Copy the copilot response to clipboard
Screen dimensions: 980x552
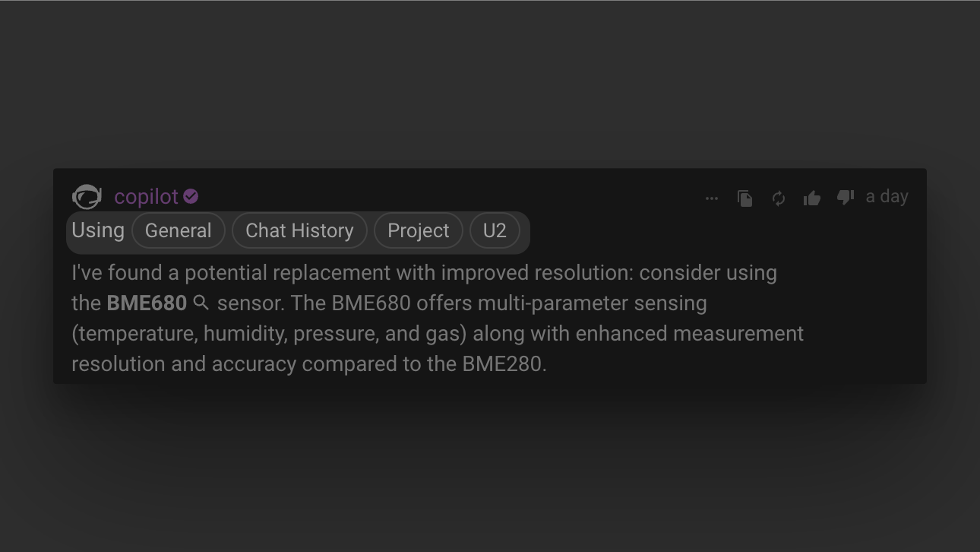[745, 198]
